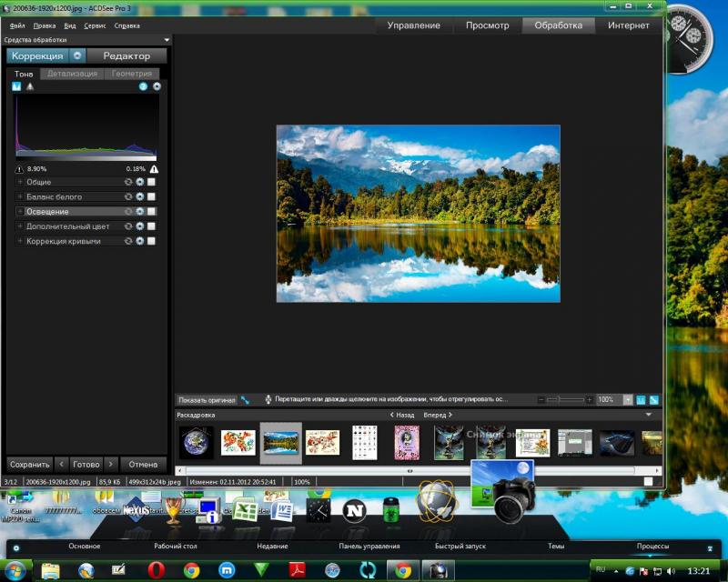Viewport: 728px width, 582px height.
Task: Click fit image icon in zoom bar
Action: pos(653,399)
